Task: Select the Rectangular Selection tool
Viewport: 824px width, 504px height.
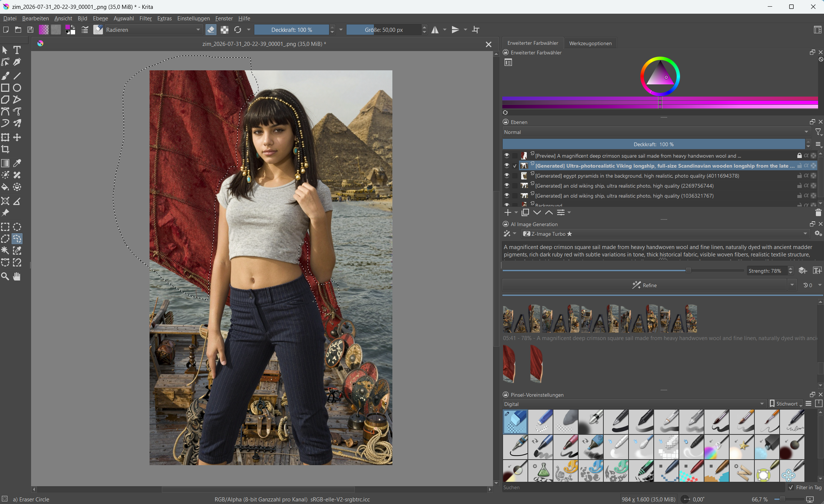Action: 5,227
